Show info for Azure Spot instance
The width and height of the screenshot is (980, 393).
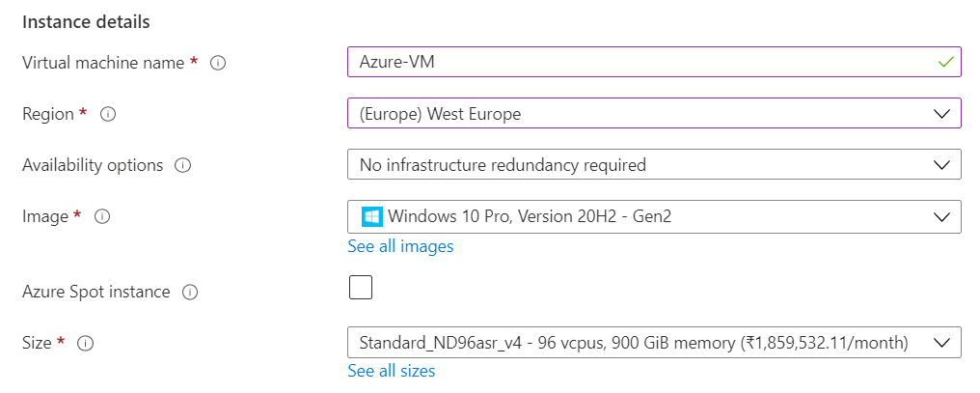click(190, 292)
